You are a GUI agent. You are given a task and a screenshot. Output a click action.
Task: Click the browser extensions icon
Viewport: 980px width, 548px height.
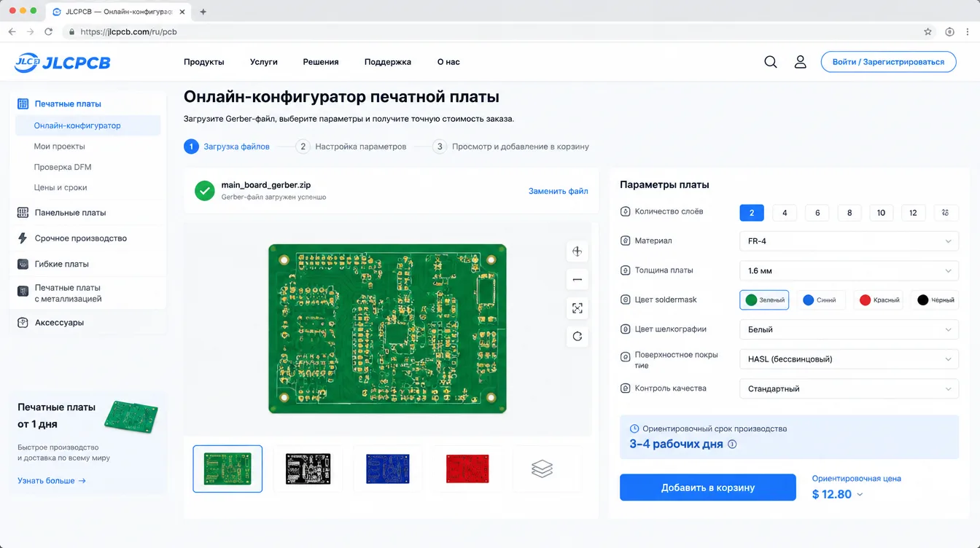(x=949, y=32)
